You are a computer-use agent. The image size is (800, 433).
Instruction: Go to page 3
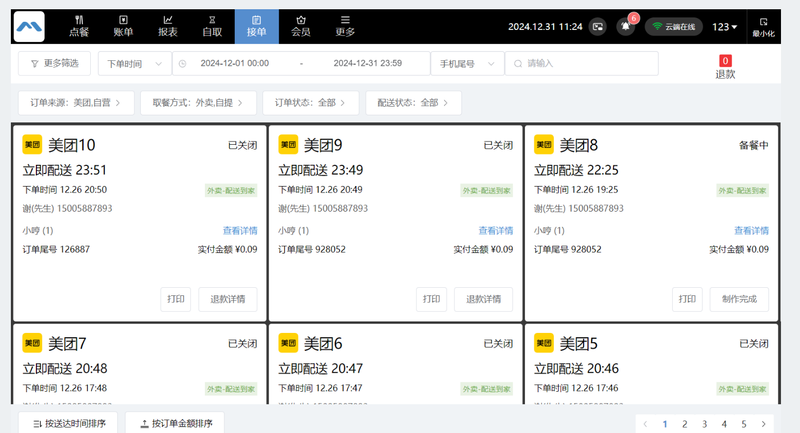pyautogui.click(x=704, y=424)
